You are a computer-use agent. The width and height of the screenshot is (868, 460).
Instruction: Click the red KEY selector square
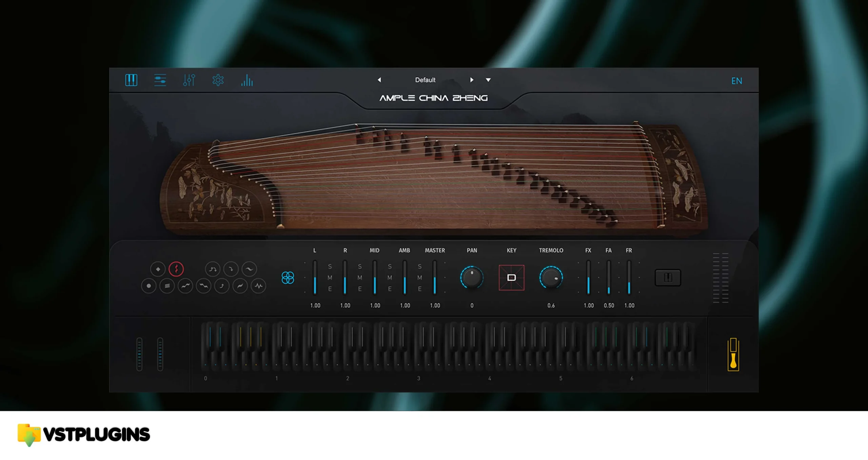tap(511, 278)
